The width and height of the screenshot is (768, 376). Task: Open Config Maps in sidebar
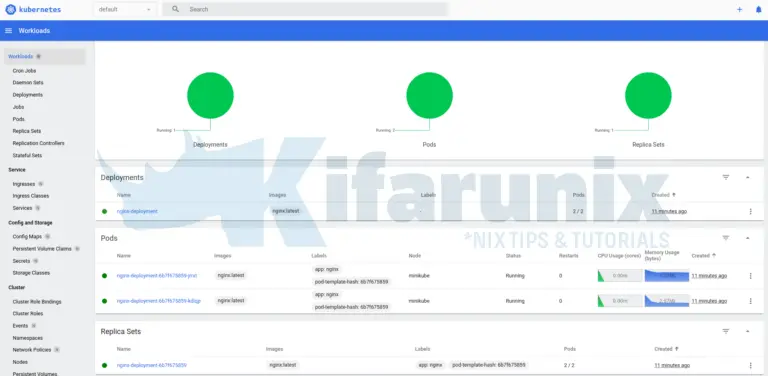pos(27,236)
